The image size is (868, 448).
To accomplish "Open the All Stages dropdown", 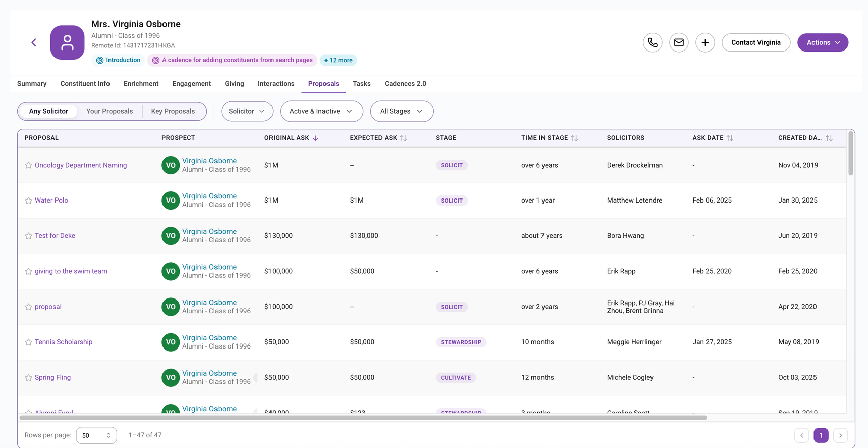I will (402, 111).
